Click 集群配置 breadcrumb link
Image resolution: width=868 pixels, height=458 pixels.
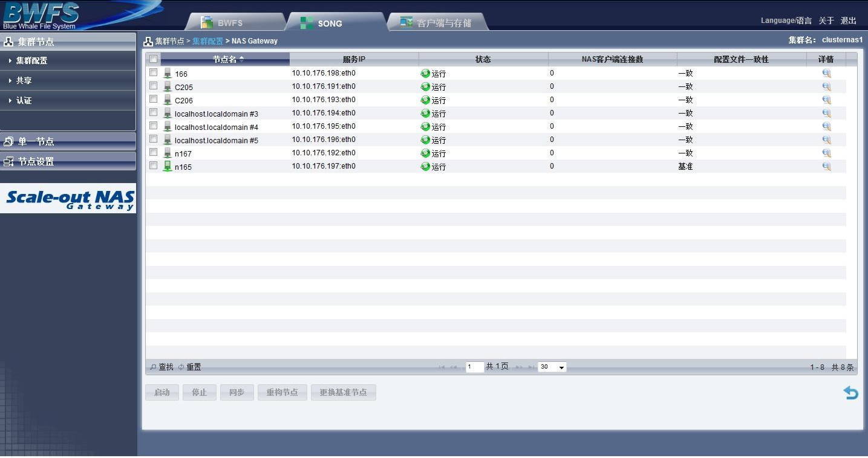[x=207, y=41]
